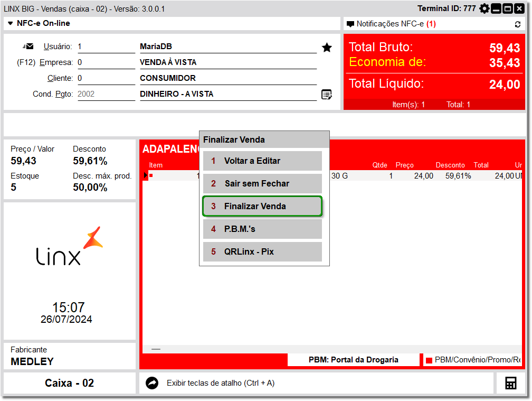
Task: Click the Usuário code input field
Action: click(106, 47)
